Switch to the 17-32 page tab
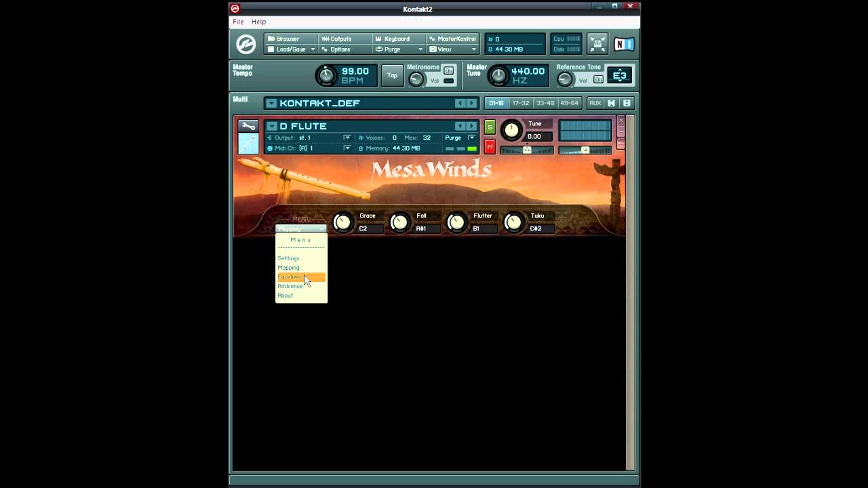868x488 pixels. click(x=521, y=103)
